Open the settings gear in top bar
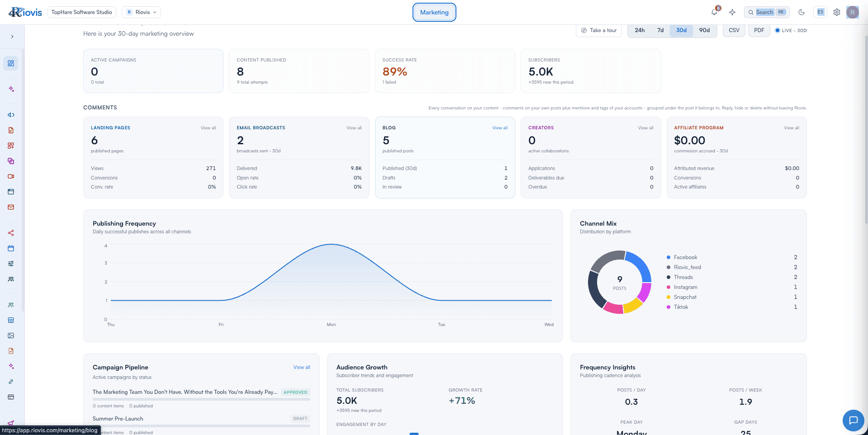This screenshot has height=435, width=868. tap(837, 12)
